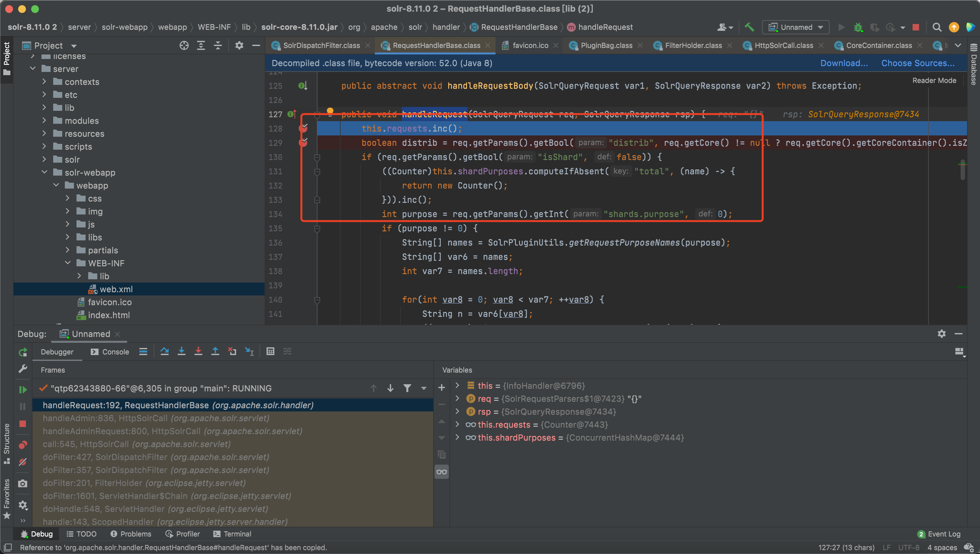
Task: Click the Step Into icon in debug toolbar
Action: click(182, 352)
